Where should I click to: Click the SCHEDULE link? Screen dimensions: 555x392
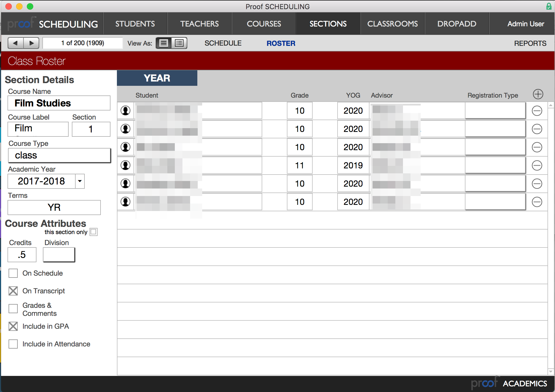coord(223,43)
